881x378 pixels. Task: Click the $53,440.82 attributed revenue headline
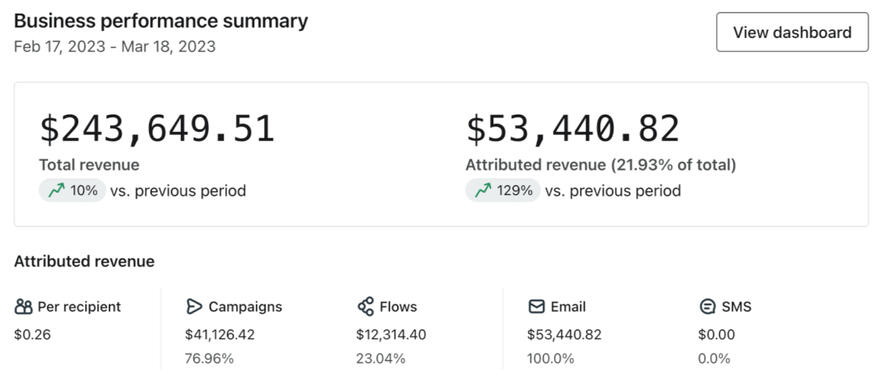coord(573,129)
